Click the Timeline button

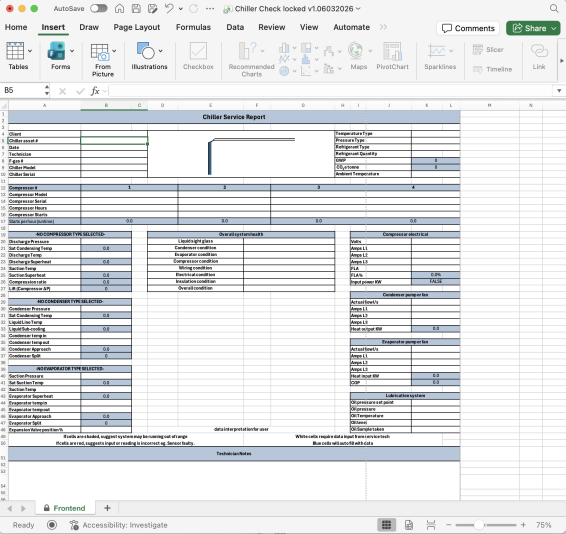coord(492,69)
